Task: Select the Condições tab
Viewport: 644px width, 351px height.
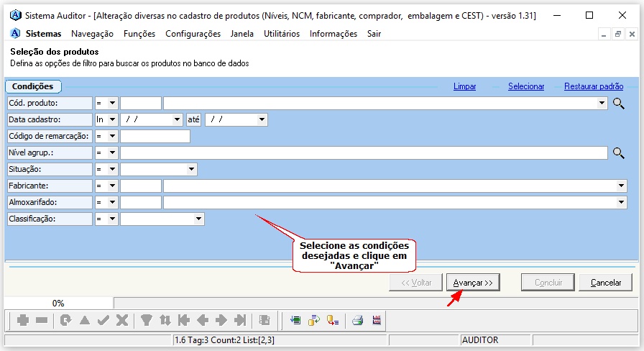Action: pyautogui.click(x=33, y=86)
